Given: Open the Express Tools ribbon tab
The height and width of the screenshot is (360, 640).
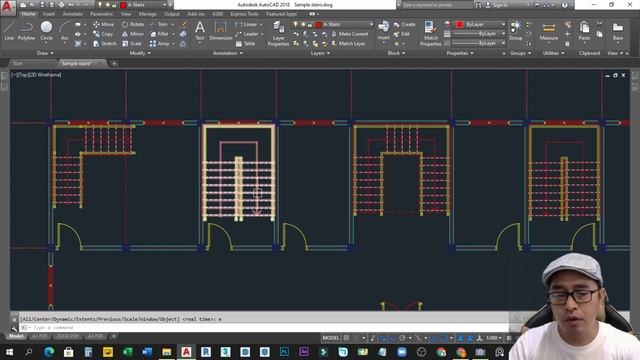Looking at the screenshot, I should [x=244, y=14].
